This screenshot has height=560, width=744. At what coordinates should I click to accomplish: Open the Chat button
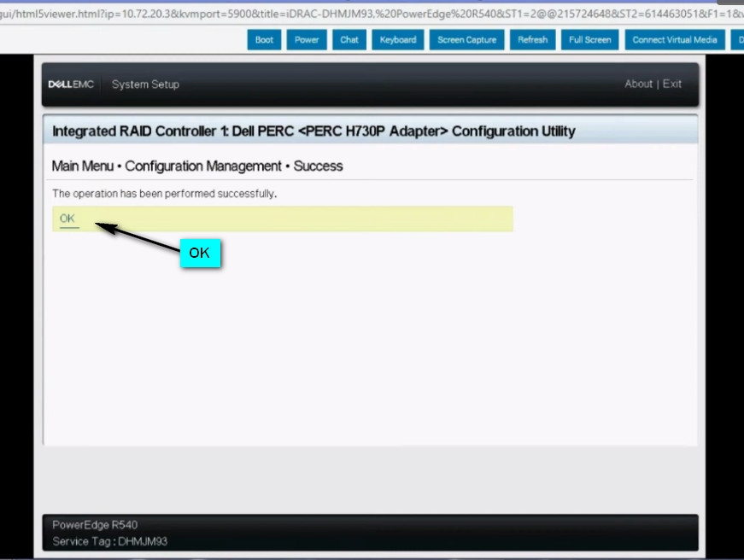point(349,40)
